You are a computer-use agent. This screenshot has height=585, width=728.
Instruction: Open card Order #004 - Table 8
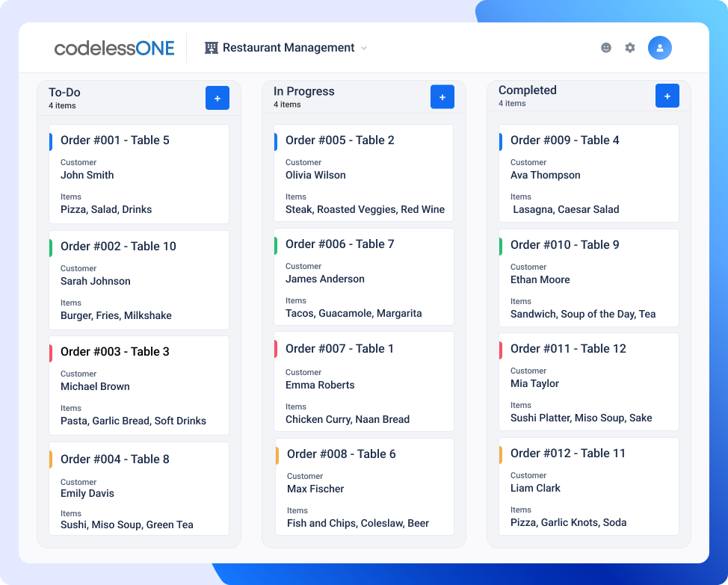[139, 489]
